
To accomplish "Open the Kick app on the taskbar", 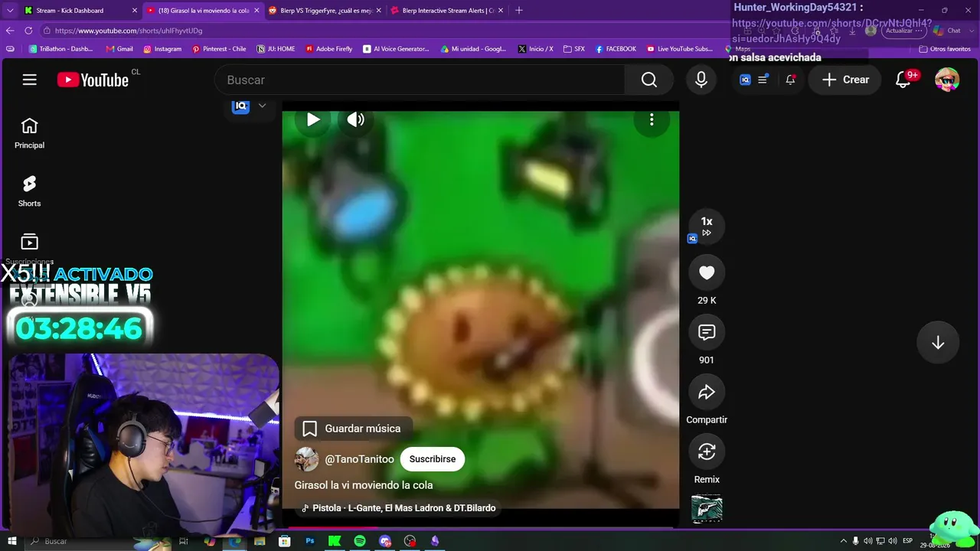I will point(335,541).
